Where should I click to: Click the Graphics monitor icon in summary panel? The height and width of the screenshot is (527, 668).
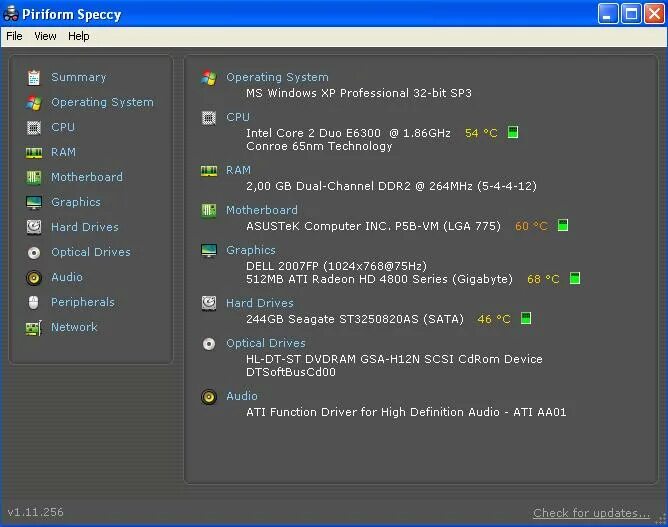[x=209, y=251]
